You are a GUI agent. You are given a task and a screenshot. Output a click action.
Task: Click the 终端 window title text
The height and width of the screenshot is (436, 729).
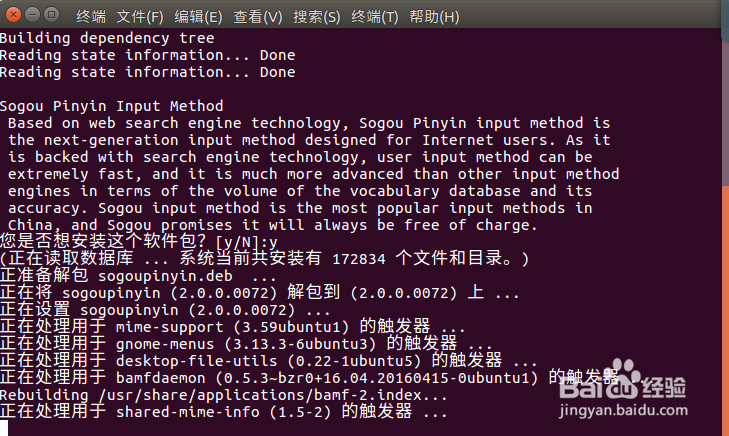click(92, 18)
